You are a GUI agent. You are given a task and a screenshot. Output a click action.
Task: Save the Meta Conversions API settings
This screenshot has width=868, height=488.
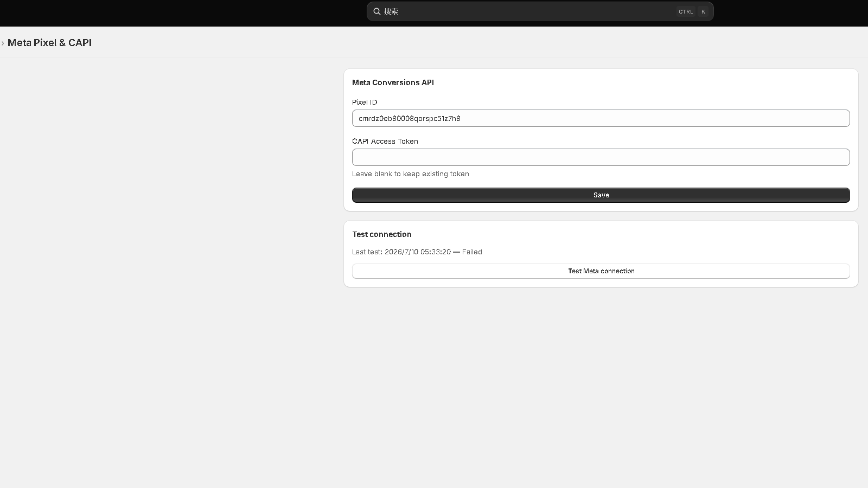point(601,195)
